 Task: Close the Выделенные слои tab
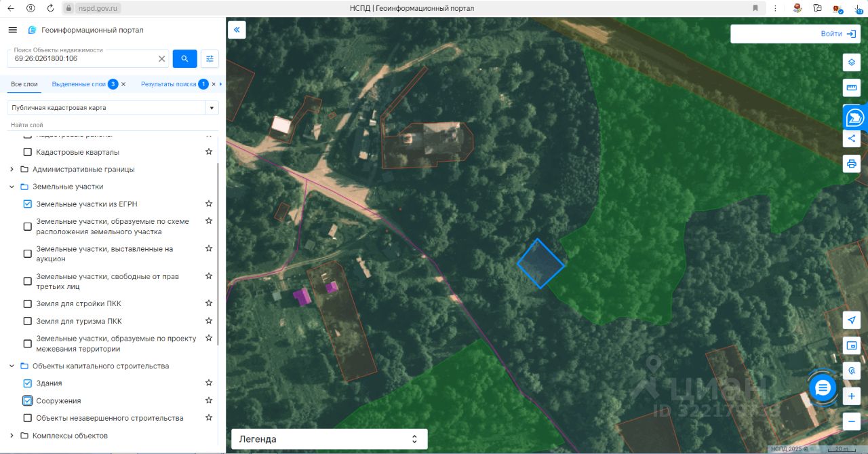click(x=123, y=84)
